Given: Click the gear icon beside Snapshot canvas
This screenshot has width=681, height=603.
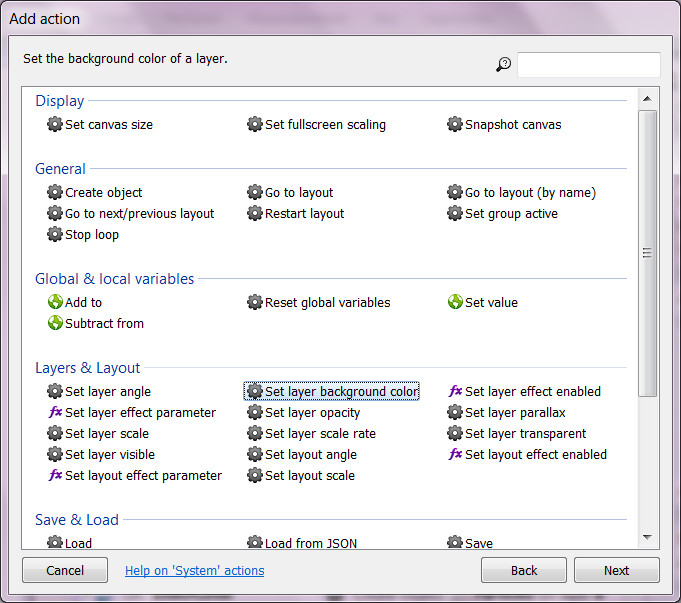Looking at the screenshot, I should tap(455, 125).
